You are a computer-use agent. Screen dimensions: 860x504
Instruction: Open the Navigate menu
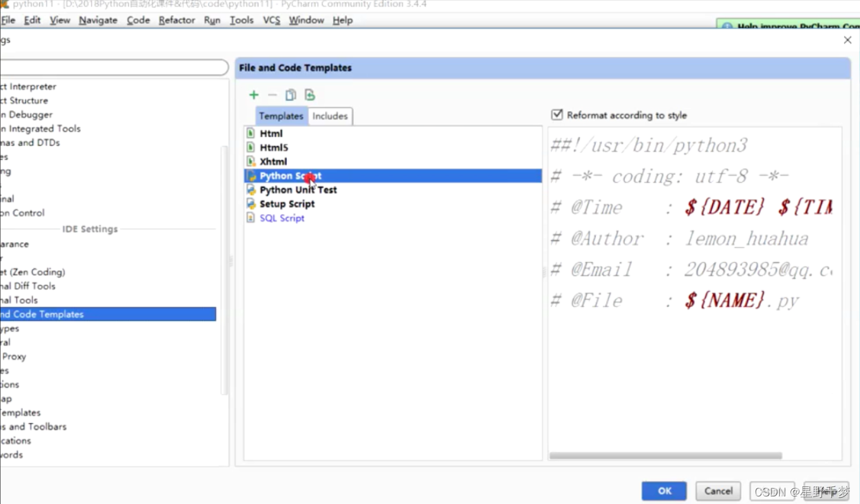click(98, 20)
